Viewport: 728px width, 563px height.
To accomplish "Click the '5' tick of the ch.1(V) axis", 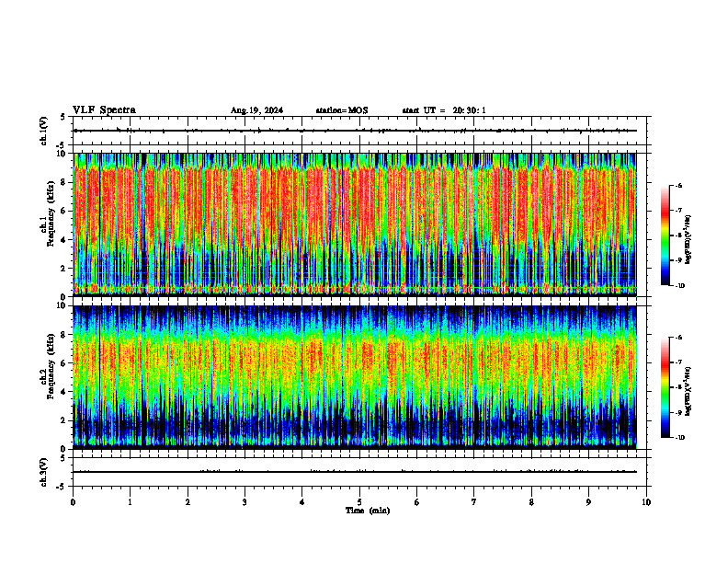I will click(x=63, y=117).
